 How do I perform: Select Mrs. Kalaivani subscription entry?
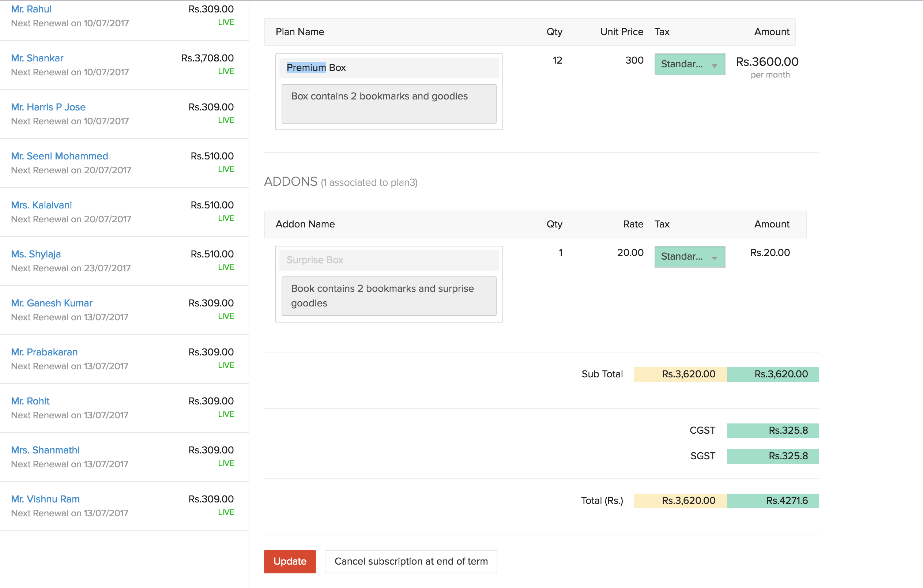coord(41,205)
